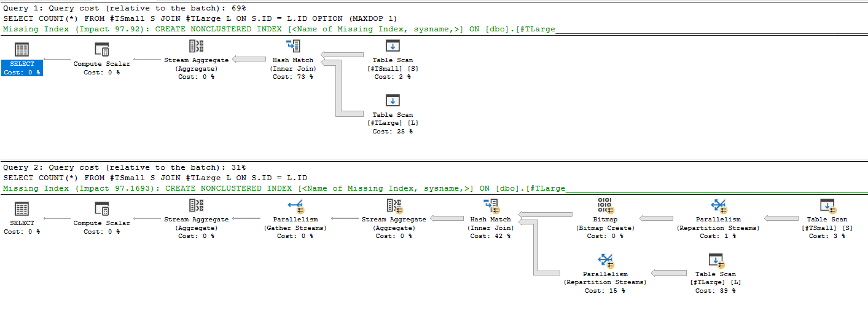Viewport: 868px width, 313px height.
Task: Click Table Scan of #TLarge costing 25%
Action: click(x=393, y=114)
